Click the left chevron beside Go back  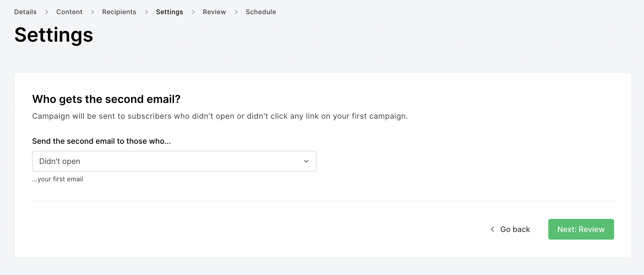(x=492, y=229)
